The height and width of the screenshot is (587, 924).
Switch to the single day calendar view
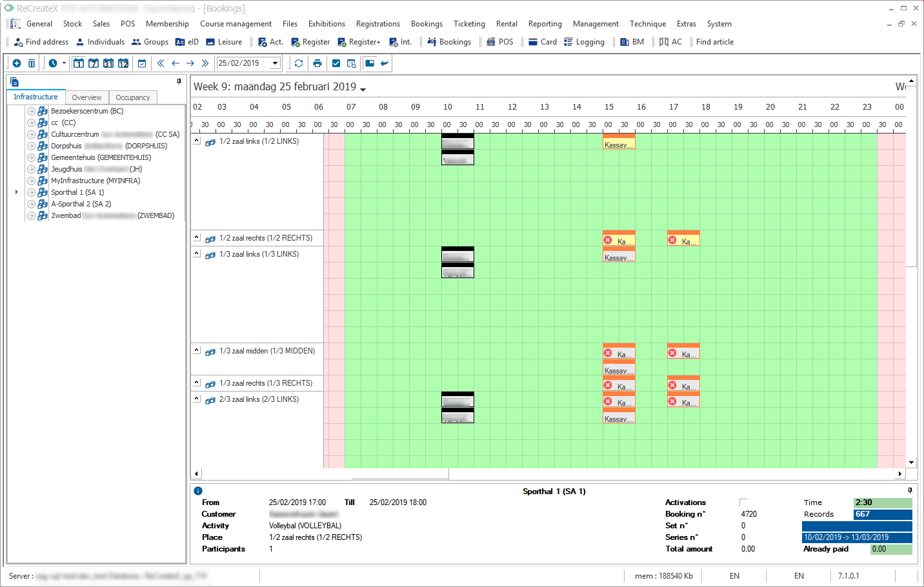point(78,63)
